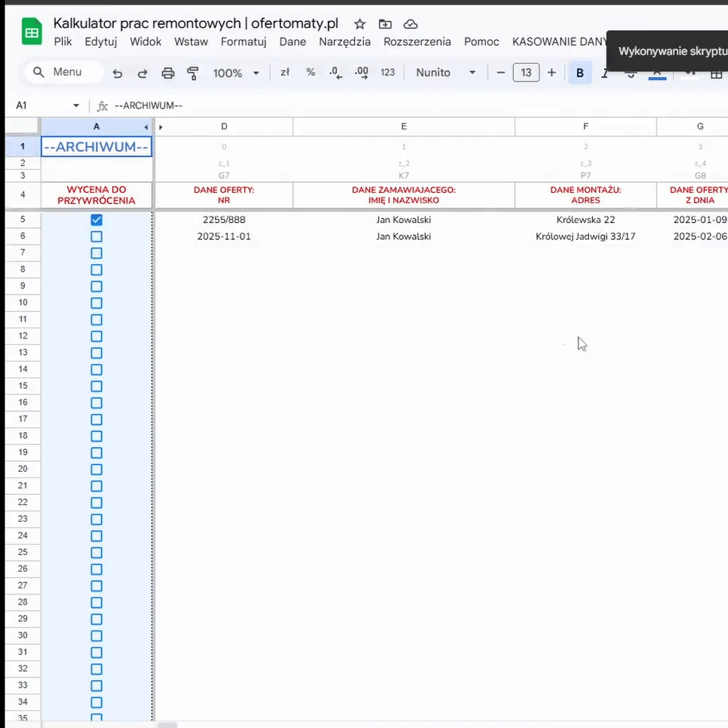Click the increase font size plus button

[x=551, y=73]
